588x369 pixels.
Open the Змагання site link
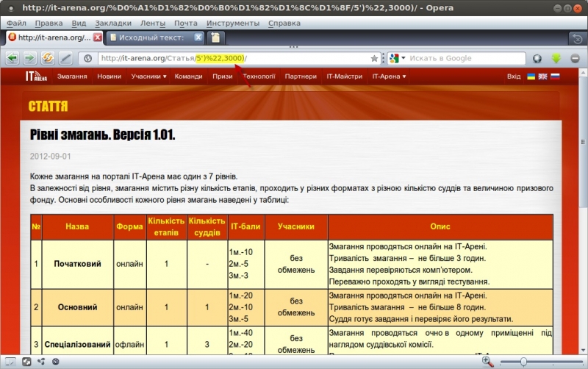[72, 76]
